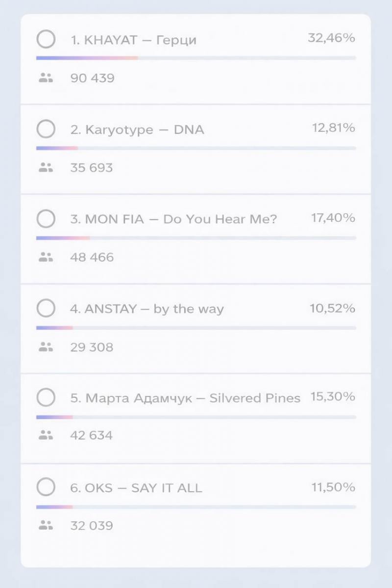Click voters icon beside 42 634
Screen dimensions: 392x588
point(46,435)
